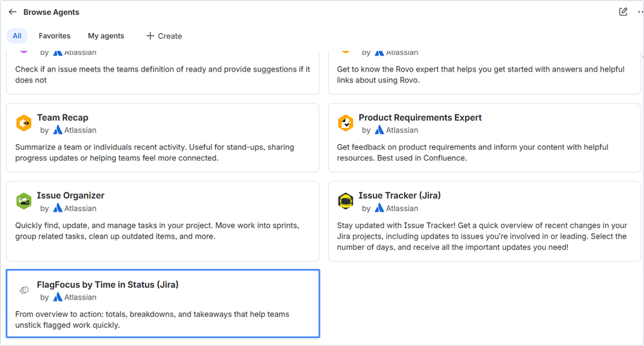Open the Product Requirements Expert title

420,117
